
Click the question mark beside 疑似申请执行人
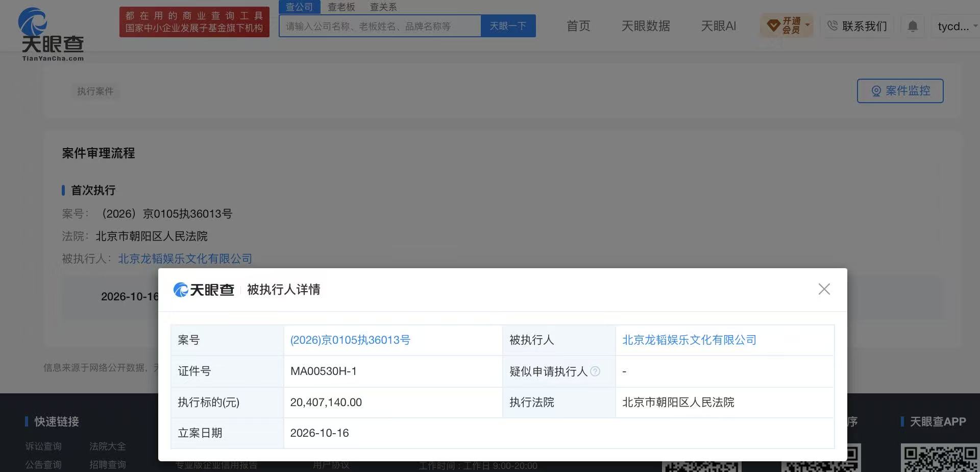595,371
